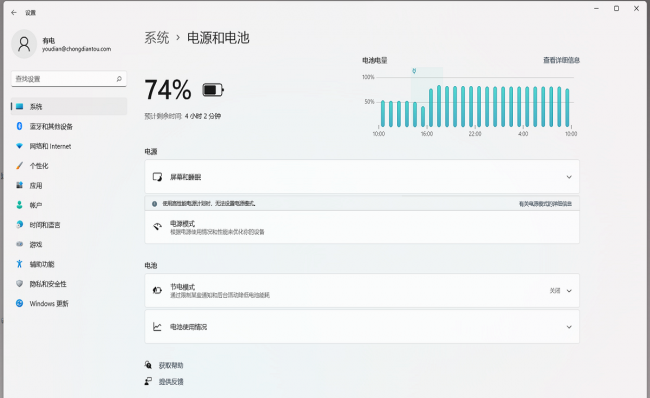
Task: Open Windows 更新 page
Action: 69,303
